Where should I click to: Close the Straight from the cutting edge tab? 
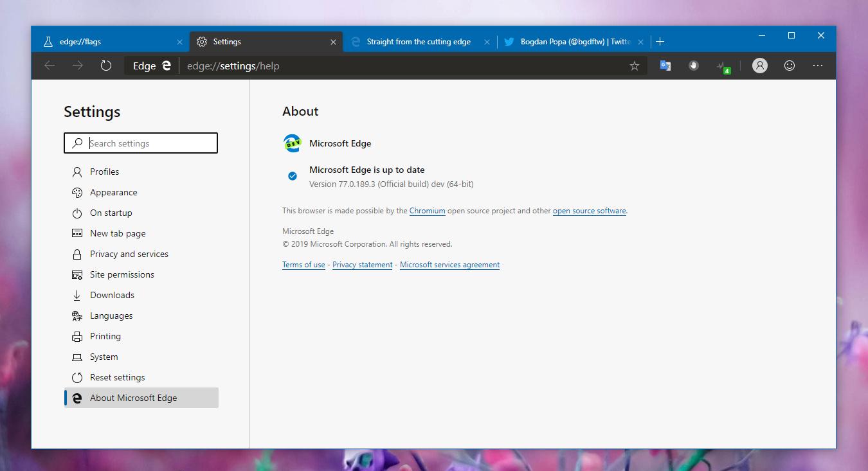(487, 42)
